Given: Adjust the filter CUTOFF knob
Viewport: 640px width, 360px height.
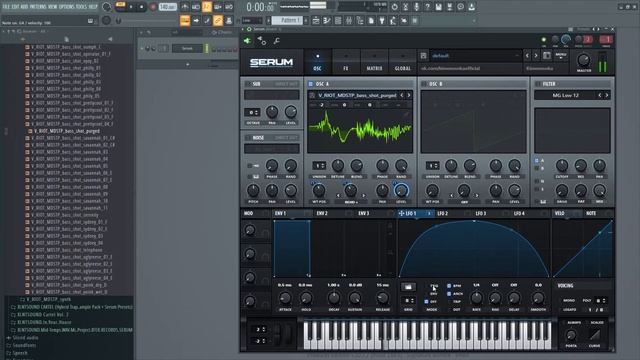Looking at the screenshot, I should click(562, 166).
